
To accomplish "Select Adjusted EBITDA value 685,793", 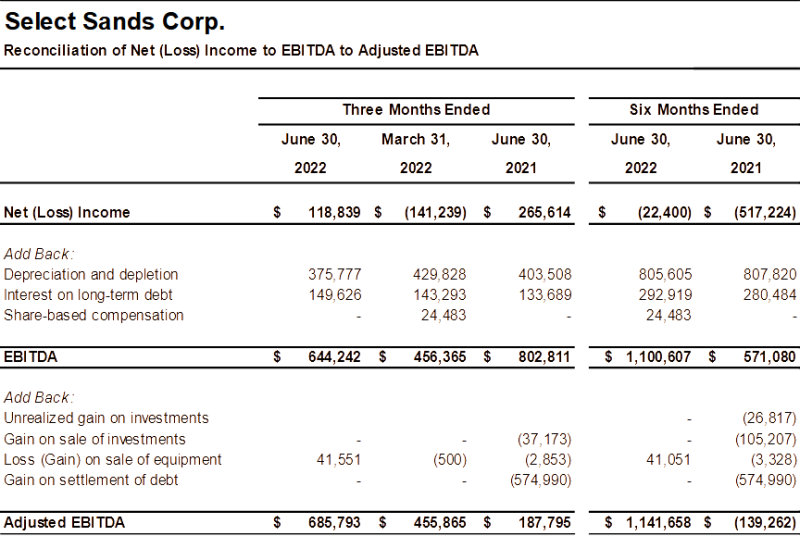I will pyautogui.click(x=334, y=522).
